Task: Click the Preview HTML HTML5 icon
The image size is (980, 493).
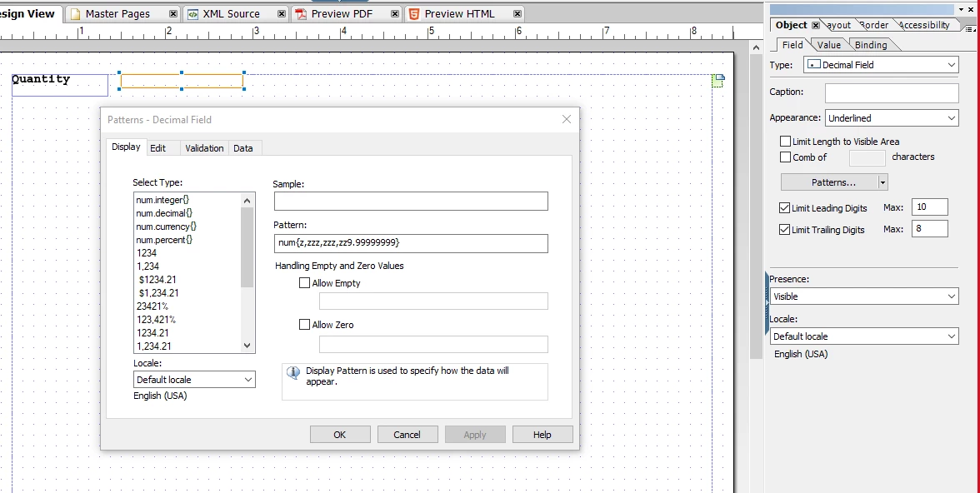Action: 413,14
